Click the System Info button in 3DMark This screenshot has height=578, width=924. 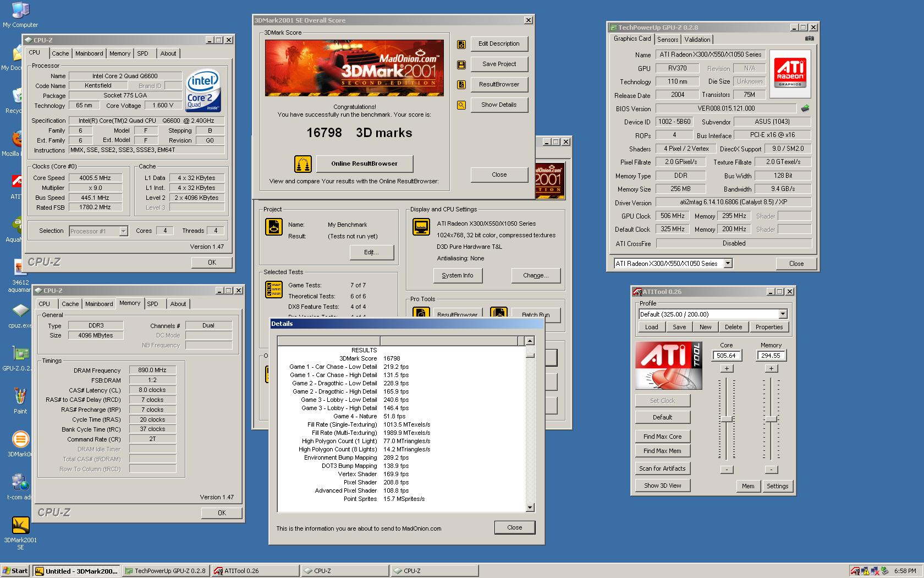pos(457,275)
